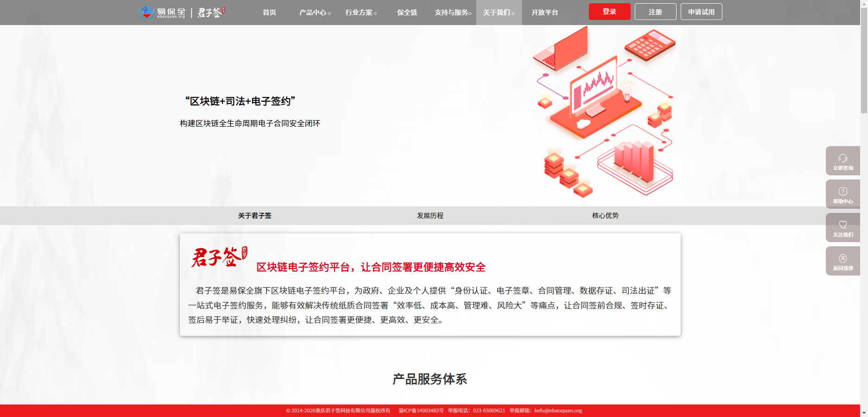868x417 pixels.
Task: Click the isometric computer banner illustration
Action: tap(605, 111)
